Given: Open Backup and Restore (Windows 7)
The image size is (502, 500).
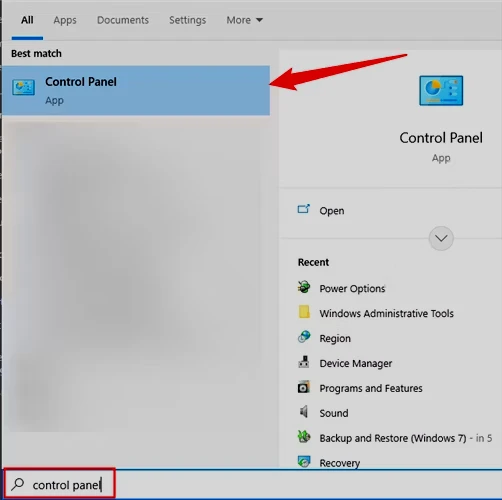Looking at the screenshot, I should tap(393, 438).
